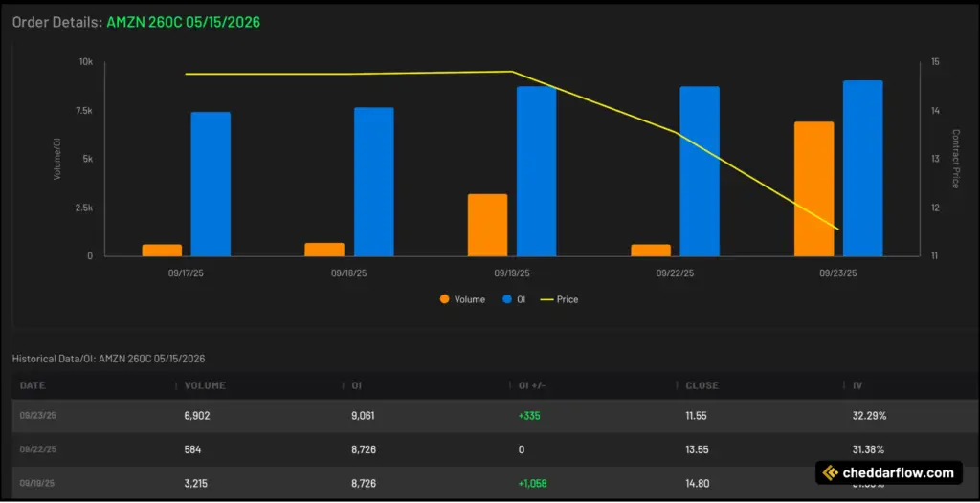Click the 09/22/25 x-axis date label
980x503 pixels.
click(675, 273)
